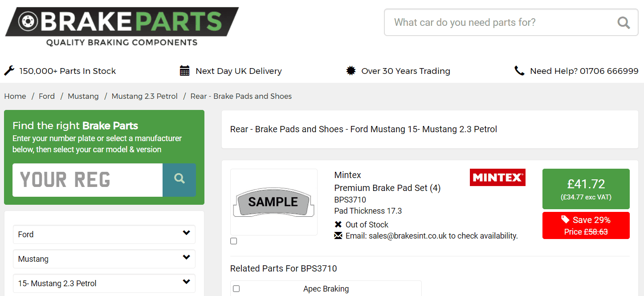Open the Mustang model dropdown
The height and width of the screenshot is (296, 644).
(104, 259)
